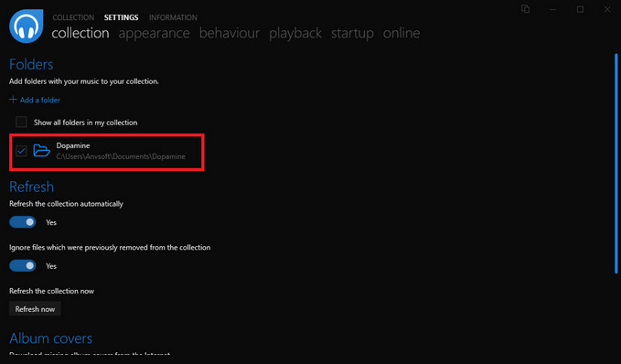Switch to the playback settings tab
The width and height of the screenshot is (621, 364).
tap(295, 33)
